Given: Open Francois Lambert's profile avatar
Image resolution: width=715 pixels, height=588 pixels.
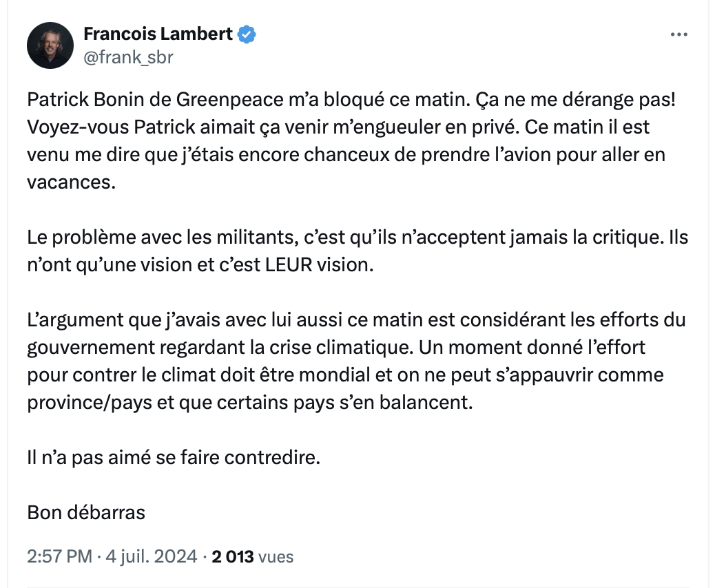Looking at the screenshot, I should coord(50,45).
